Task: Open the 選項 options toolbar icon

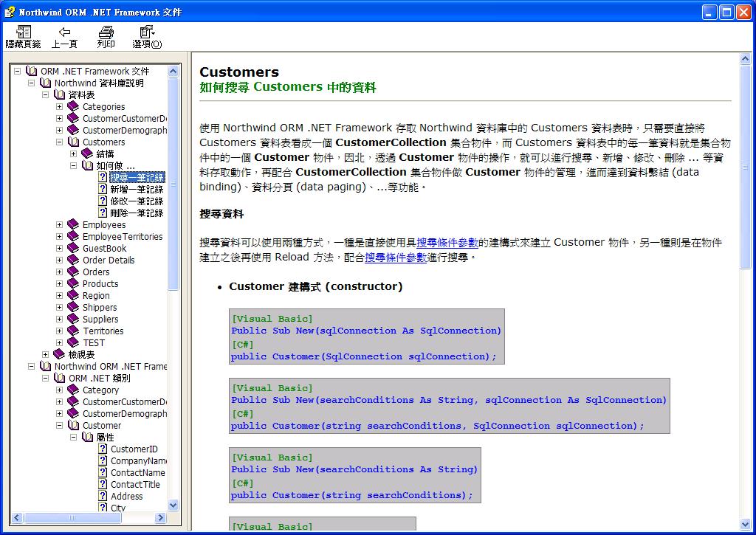Action: click(x=147, y=32)
